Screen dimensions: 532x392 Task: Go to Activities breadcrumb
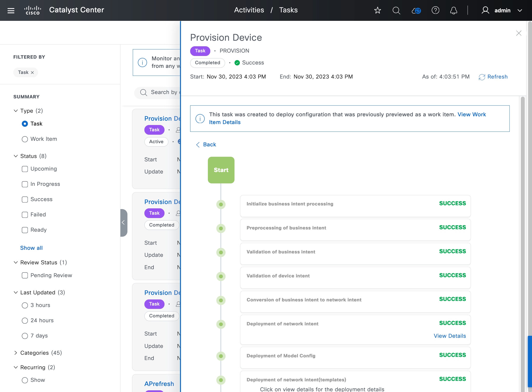[x=249, y=10]
